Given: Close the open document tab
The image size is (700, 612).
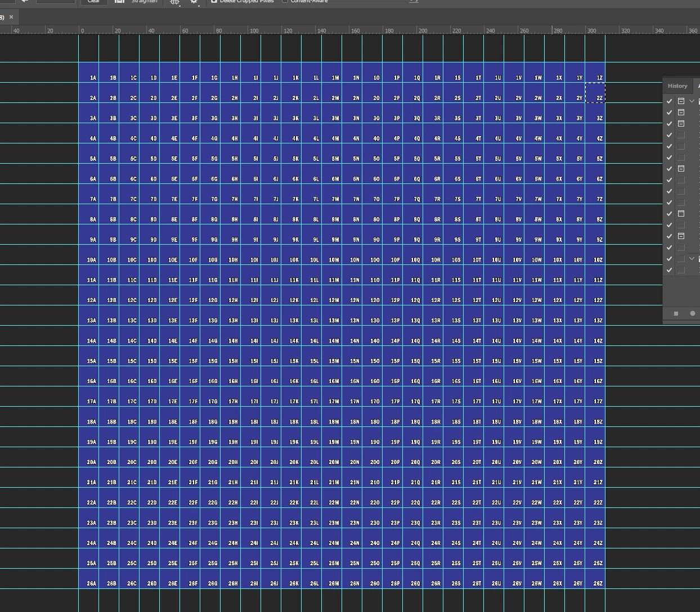Looking at the screenshot, I should [11, 17].
